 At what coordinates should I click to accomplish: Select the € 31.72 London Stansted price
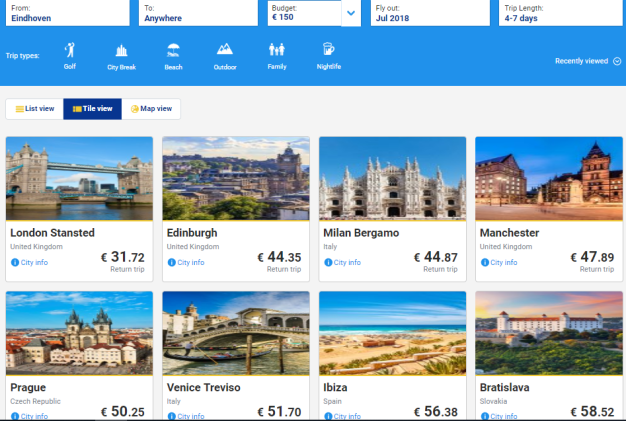(x=123, y=257)
